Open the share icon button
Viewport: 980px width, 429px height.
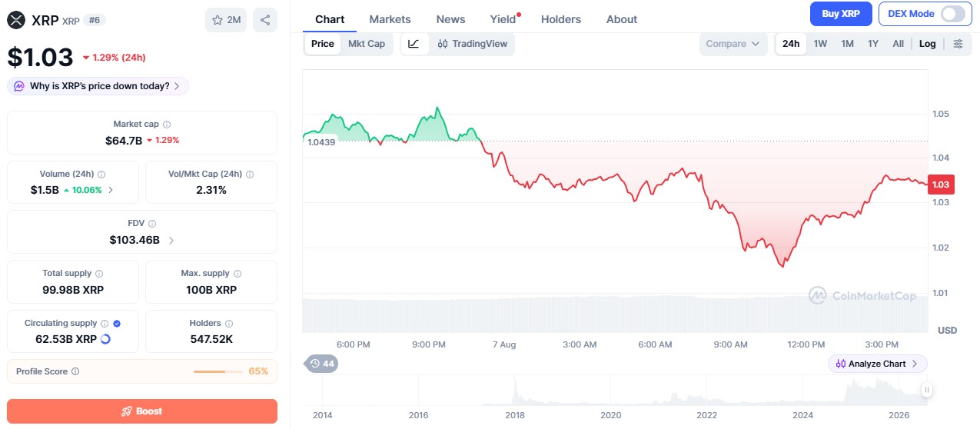pos(265,20)
